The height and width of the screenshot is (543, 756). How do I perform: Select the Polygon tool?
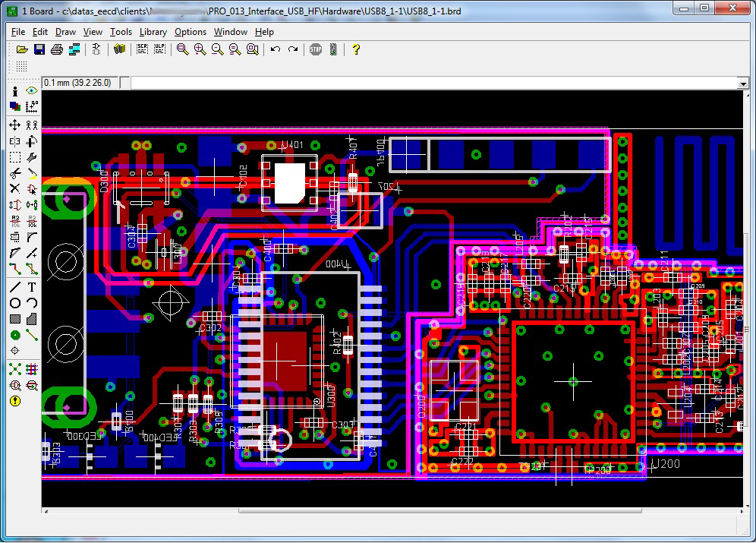click(x=32, y=318)
